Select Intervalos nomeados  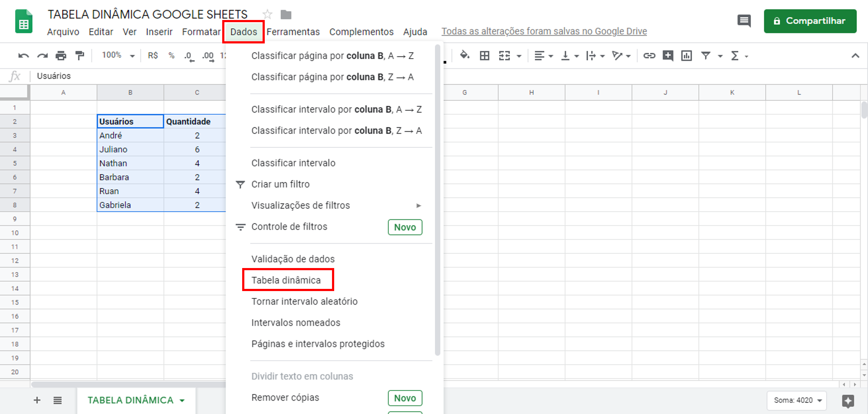(x=296, y=323)
